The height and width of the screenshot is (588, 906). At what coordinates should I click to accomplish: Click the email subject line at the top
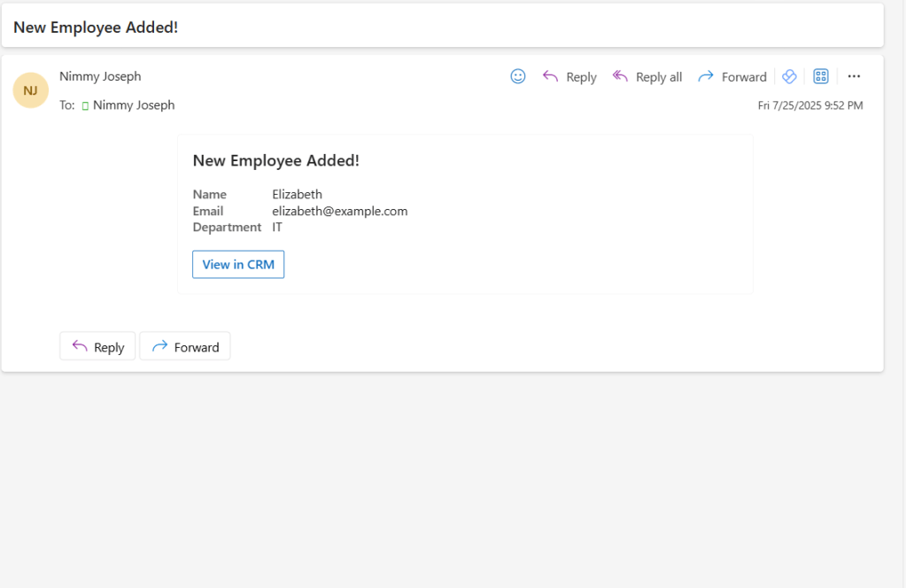[96, 27]
